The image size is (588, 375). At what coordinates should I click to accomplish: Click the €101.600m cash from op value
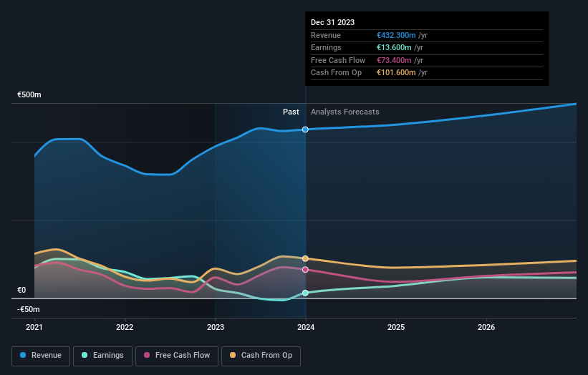point(396,73)
